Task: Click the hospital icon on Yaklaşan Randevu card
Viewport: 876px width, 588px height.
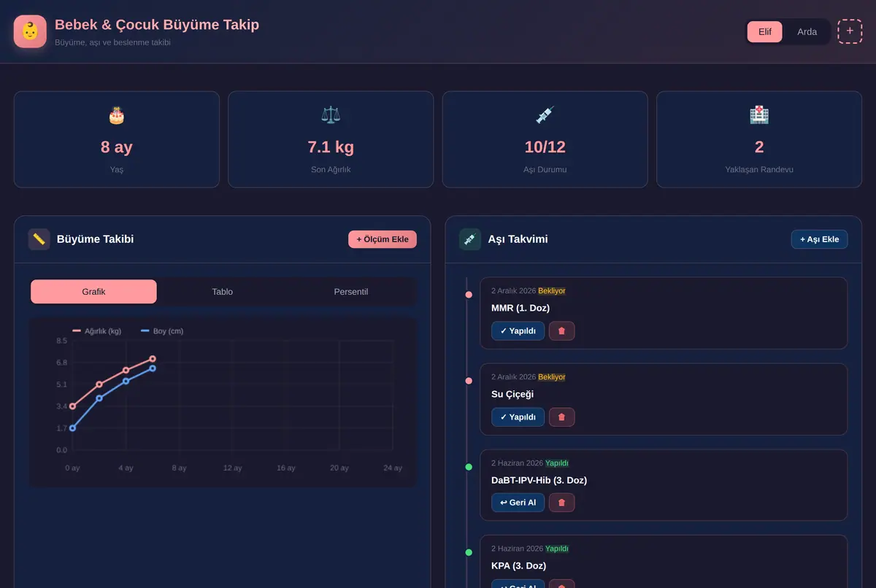Action: point(759,115)
